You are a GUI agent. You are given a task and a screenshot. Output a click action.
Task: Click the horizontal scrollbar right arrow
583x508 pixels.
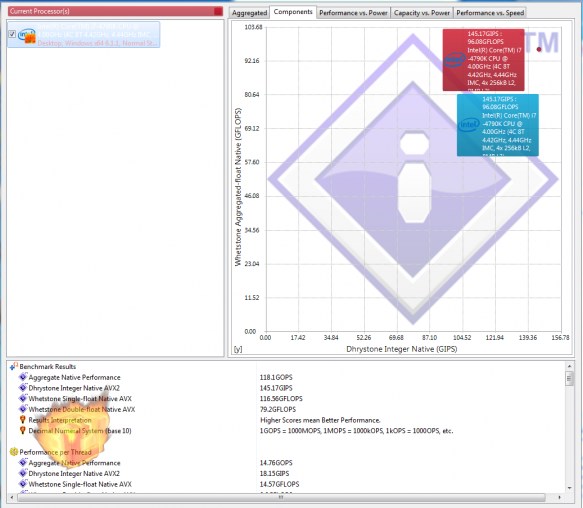559,497
